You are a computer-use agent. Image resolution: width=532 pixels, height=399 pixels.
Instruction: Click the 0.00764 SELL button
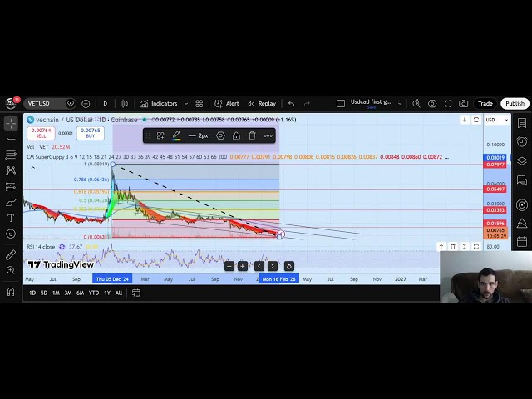41,133
